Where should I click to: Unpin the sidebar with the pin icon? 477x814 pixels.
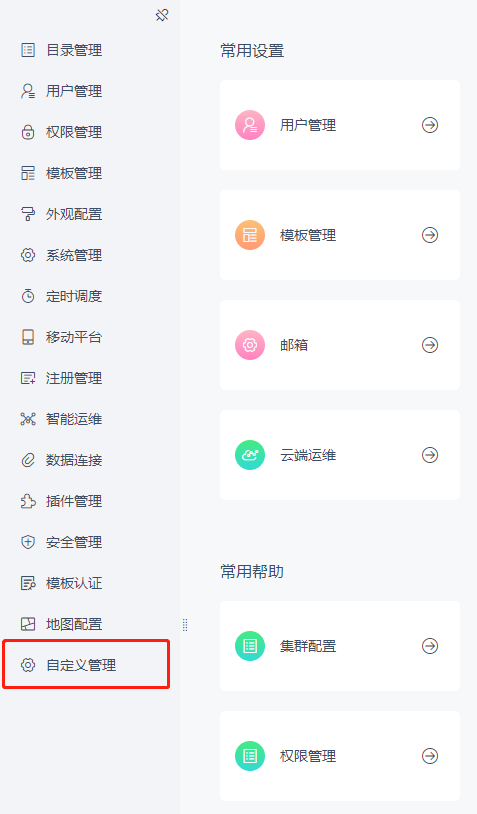162,15
